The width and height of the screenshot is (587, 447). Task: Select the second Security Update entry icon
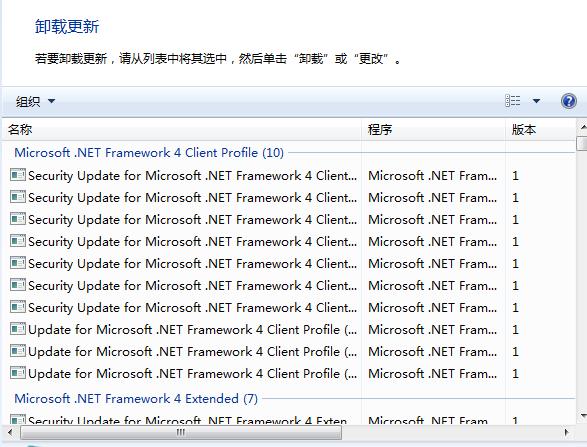tap(18, 197)
